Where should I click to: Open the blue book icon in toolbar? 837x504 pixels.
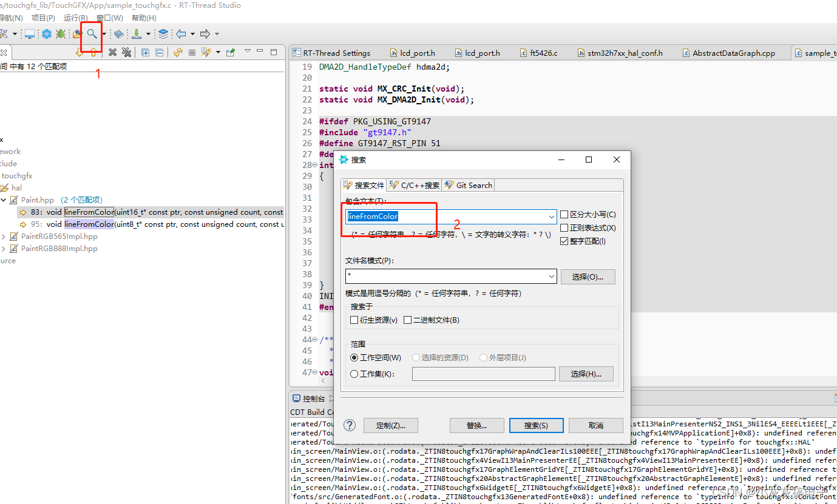coord(119,34)
